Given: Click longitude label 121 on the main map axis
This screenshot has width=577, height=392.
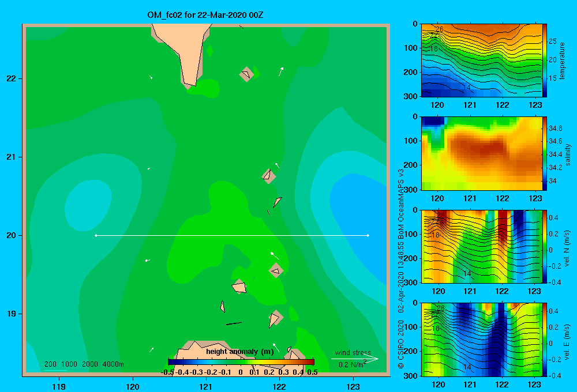Looking at the screenshot, I should [x=206, y=386].
